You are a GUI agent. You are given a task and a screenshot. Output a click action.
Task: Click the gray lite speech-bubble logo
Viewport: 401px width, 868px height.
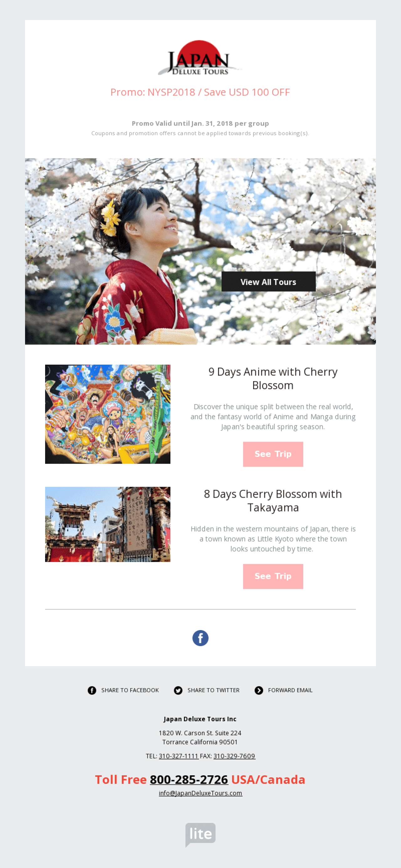[200, 835]
